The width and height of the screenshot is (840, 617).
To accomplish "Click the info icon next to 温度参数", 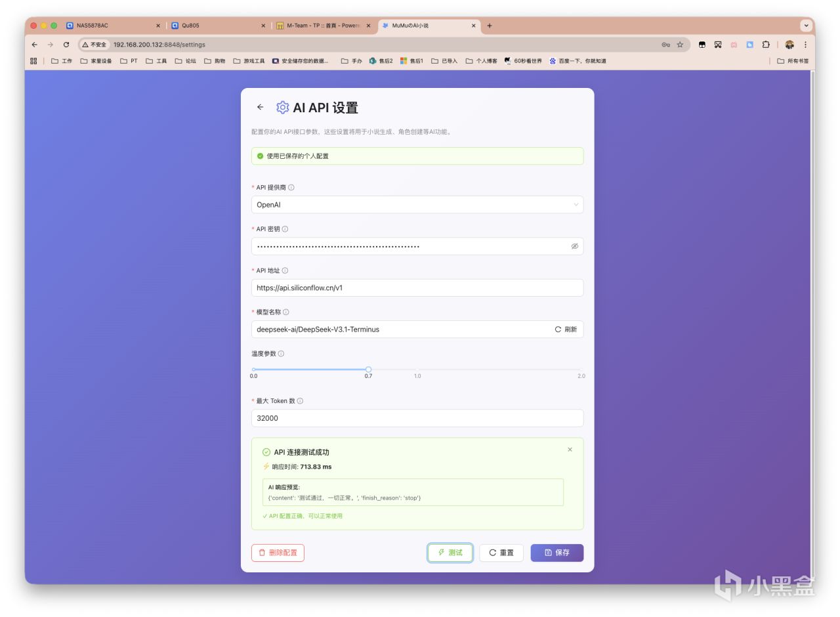I will 281,354.
